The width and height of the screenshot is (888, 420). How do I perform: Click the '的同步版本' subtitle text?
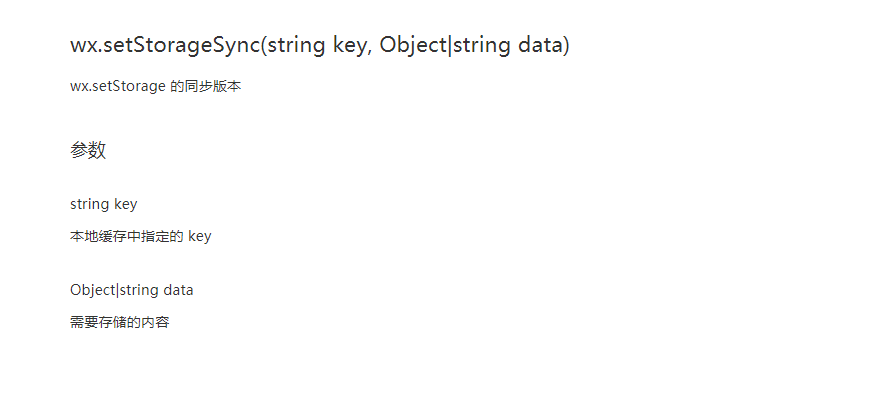pyautogui.click(x=206, y=87)
